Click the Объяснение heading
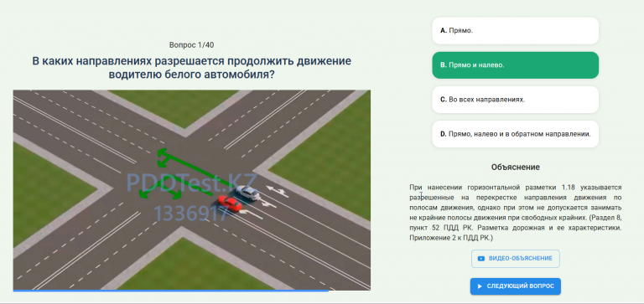 pyautogui.click(x=515, y=167)
